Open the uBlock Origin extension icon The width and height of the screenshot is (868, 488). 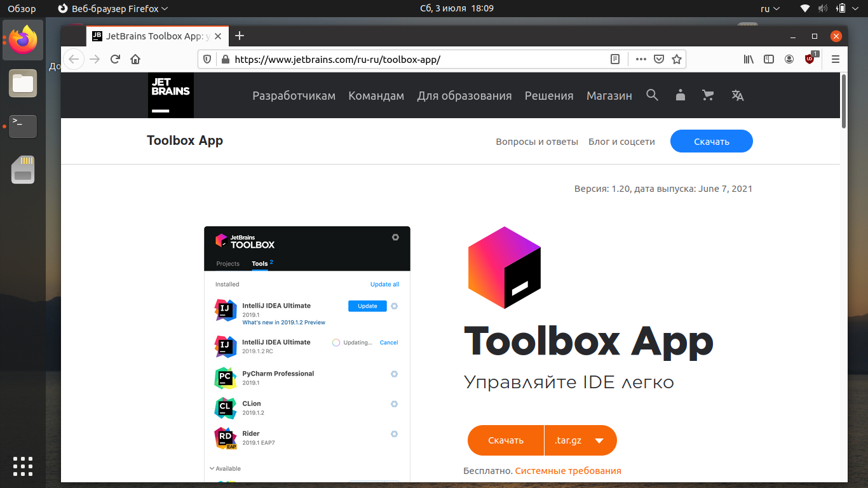810,59
